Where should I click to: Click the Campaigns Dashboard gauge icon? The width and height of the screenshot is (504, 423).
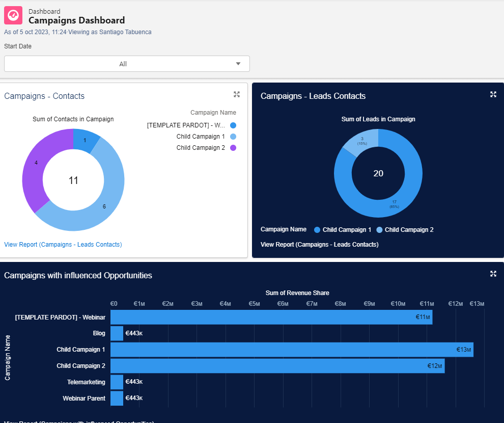pyautogui.click(x=13, y=15)
